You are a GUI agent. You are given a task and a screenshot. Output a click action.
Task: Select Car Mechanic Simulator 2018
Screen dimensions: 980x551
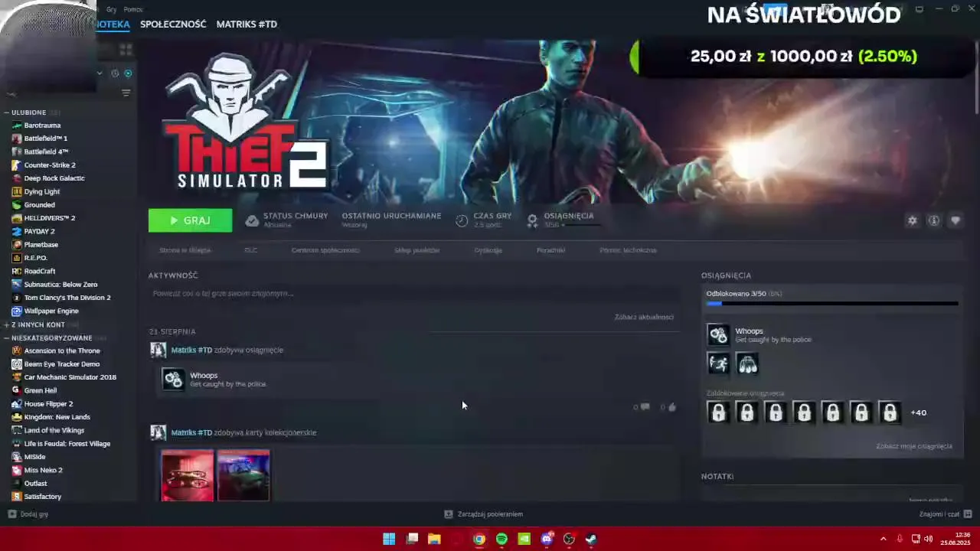[x=70, y=377]
